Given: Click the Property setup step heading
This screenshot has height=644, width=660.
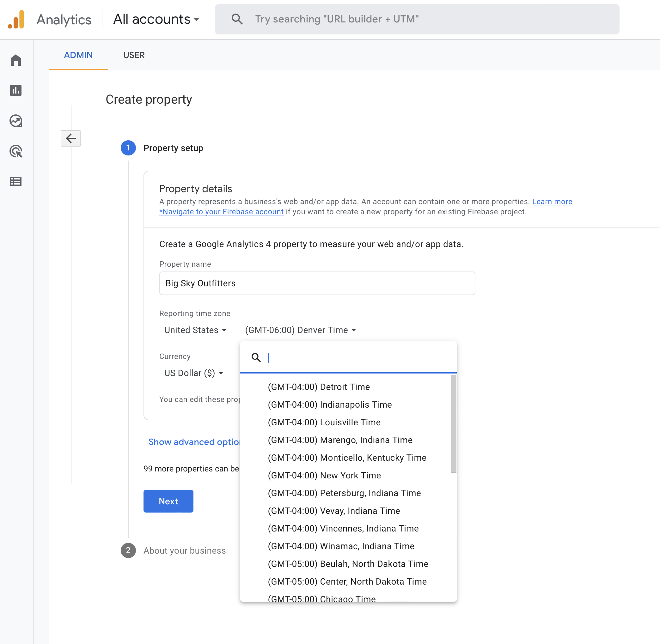Looking at the screenshot, I should pyautogui.click(x=173, y=148).
